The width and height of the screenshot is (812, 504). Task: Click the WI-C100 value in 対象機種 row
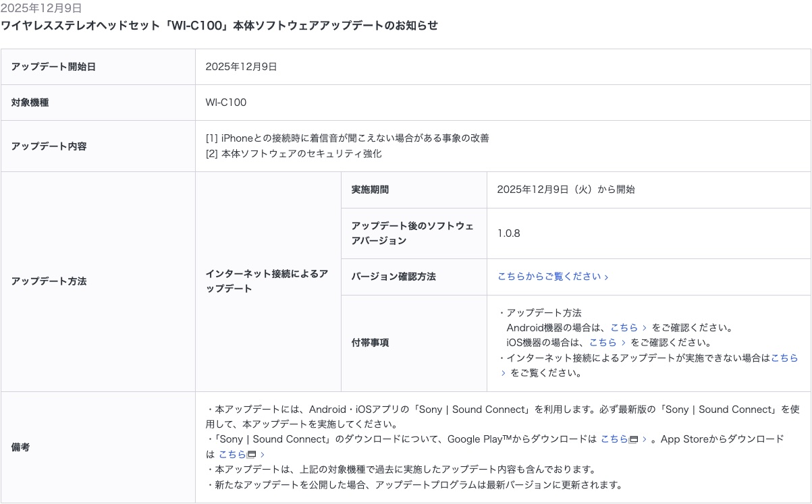[226, 103]
